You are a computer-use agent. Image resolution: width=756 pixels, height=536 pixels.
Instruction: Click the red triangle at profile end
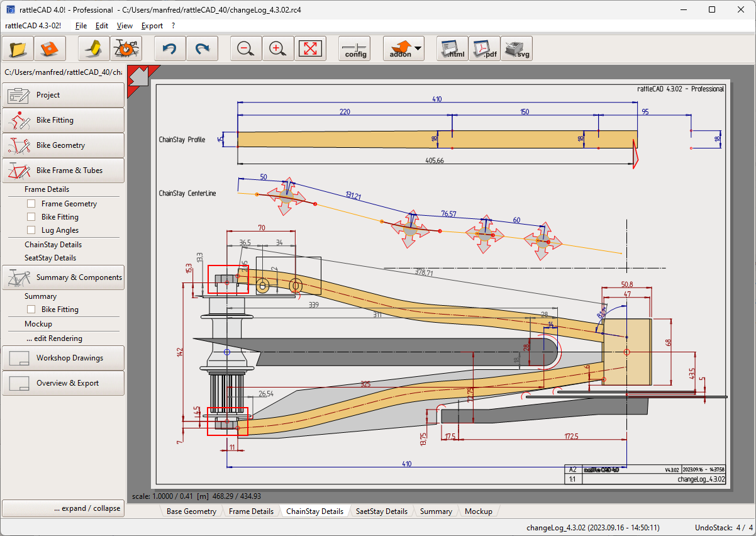636,155
